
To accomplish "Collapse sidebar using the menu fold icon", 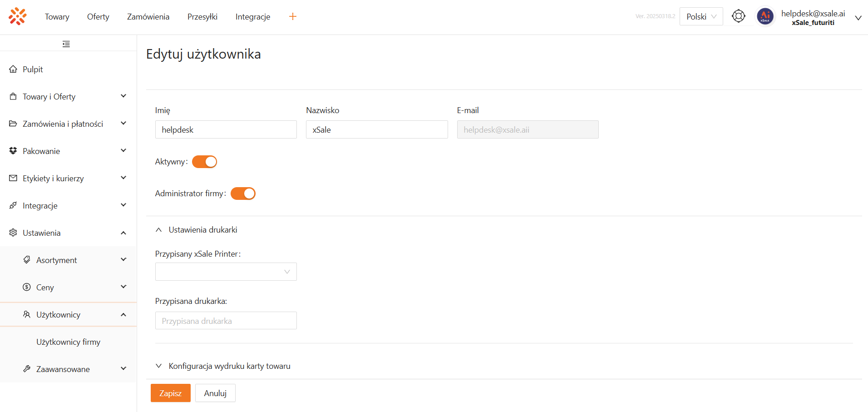I will tap(66, 44).
